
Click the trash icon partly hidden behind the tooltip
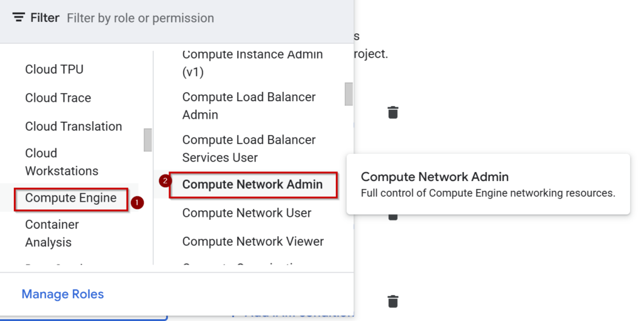[x=393, y=217]
